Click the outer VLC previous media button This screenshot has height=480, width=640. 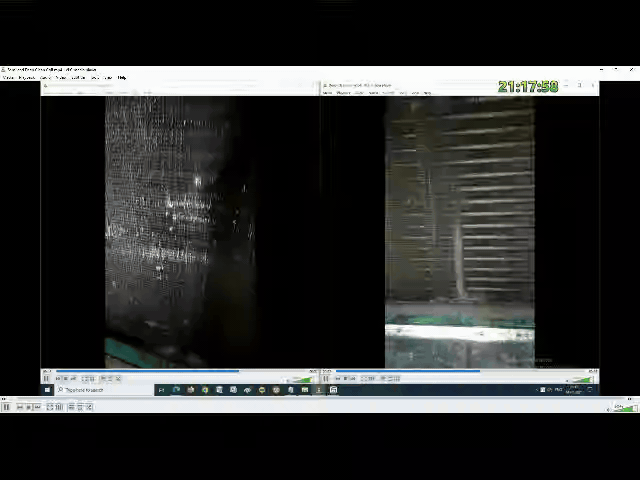[x=20, y=407]
